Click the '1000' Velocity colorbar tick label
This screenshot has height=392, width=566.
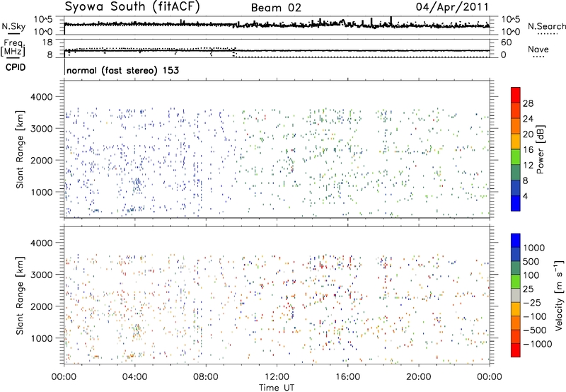coord(534,248)
